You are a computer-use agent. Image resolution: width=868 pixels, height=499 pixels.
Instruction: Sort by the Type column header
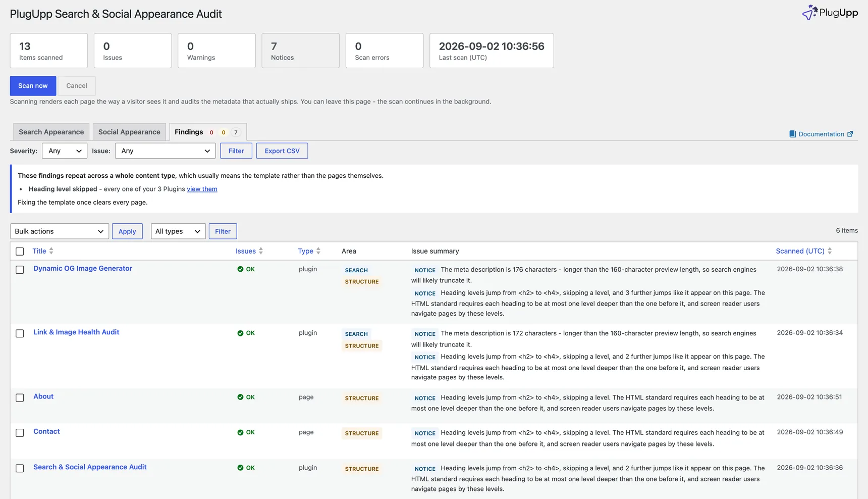tap(305, 251)
